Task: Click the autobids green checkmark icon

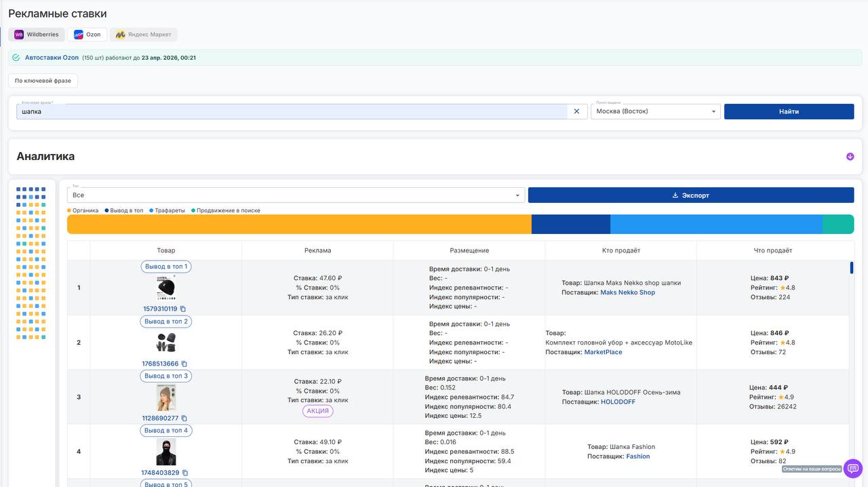Action: 16,58
